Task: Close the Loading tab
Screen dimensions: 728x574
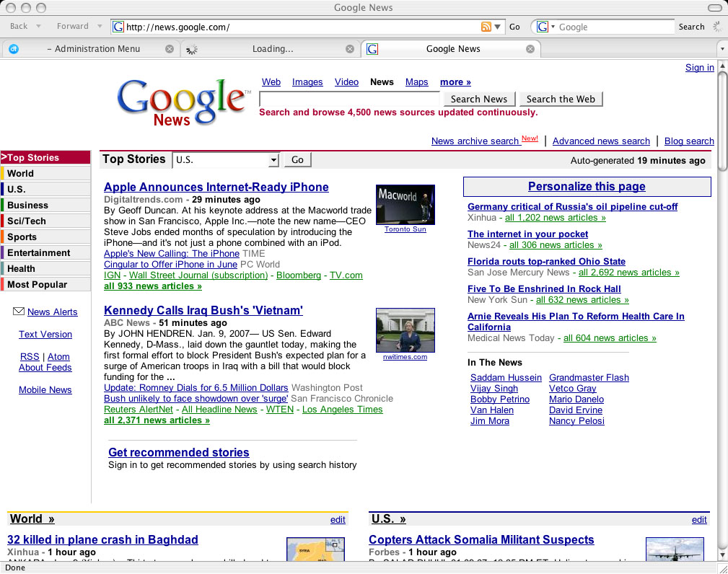Action: point(350,49)
